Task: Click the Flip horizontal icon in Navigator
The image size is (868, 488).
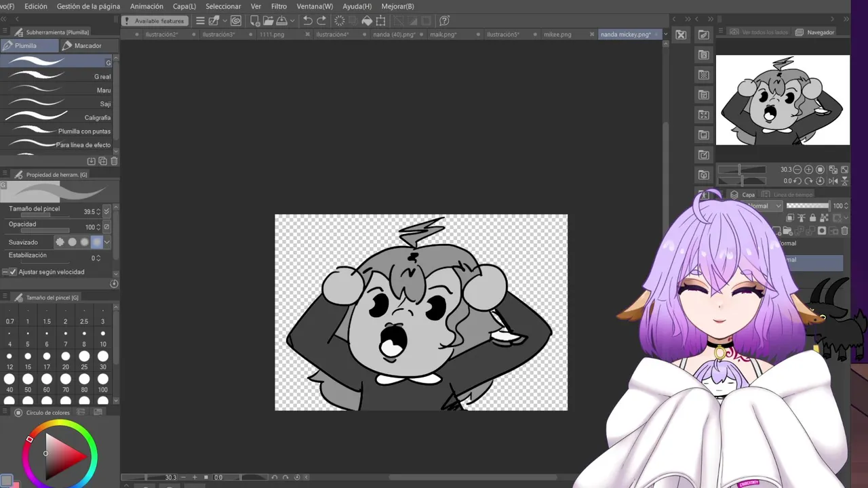Action: 833,181
